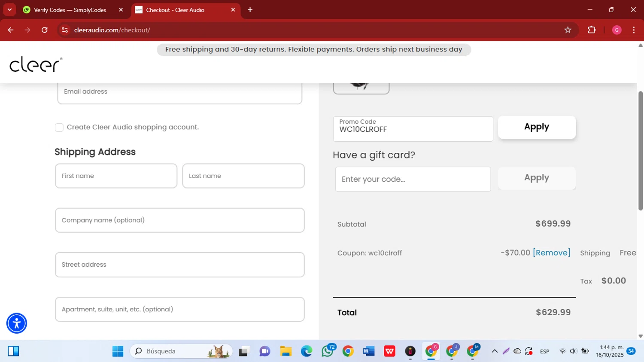Screen dimensions: 644x362
Task: Open Chrome with G profile badge
Action: pos(431,351)
